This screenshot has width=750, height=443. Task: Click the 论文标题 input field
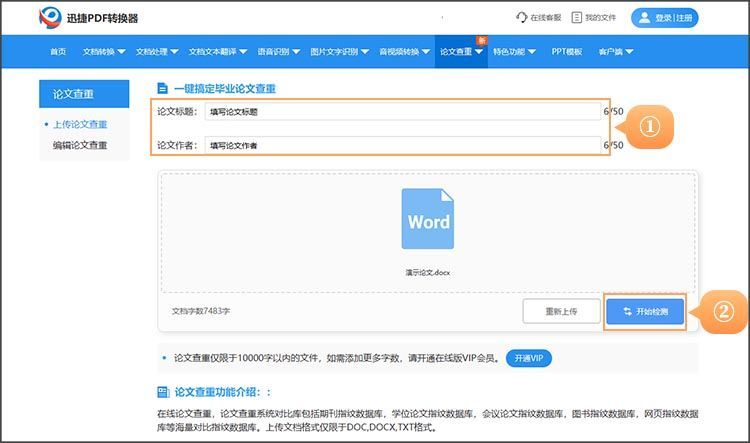pyautogui.click(x=403, y=111)
